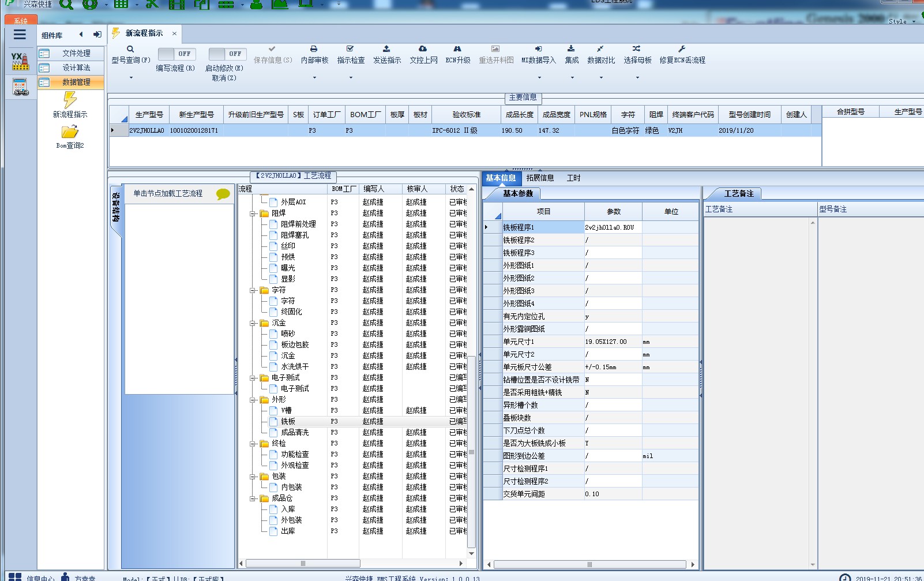Close 新流程指示 tab
The height and width of the screenshot is (581, 924).
(x=174, y=33)
